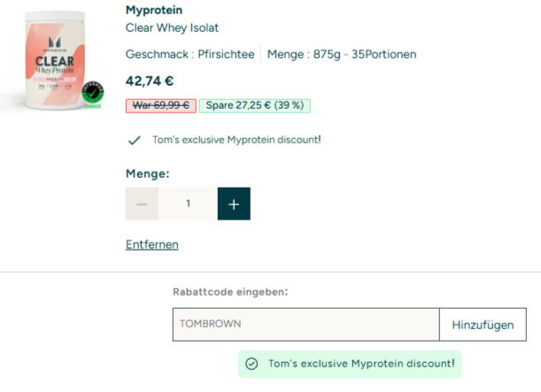This screenshot has width=541, height=392.
Task: Click the checkmark icon beside discount text
Action: 135,140
